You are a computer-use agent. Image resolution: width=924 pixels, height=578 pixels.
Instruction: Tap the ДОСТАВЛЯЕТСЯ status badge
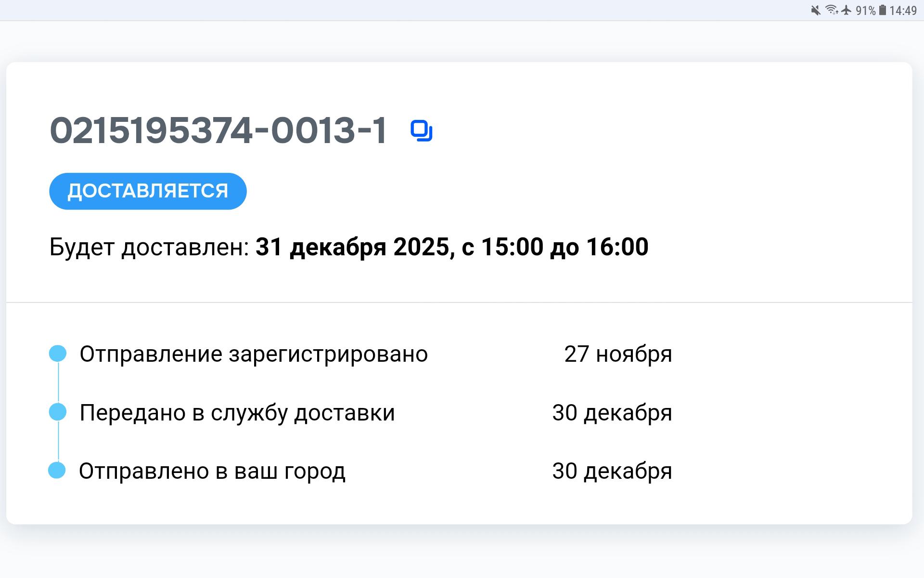pyautogui.click(x=148, y=191)
